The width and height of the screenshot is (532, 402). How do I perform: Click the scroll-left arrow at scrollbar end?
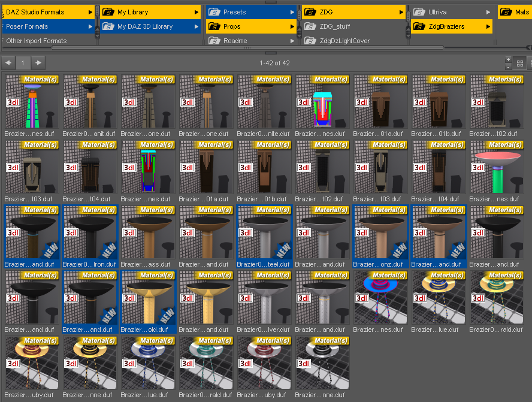(529, 48)
